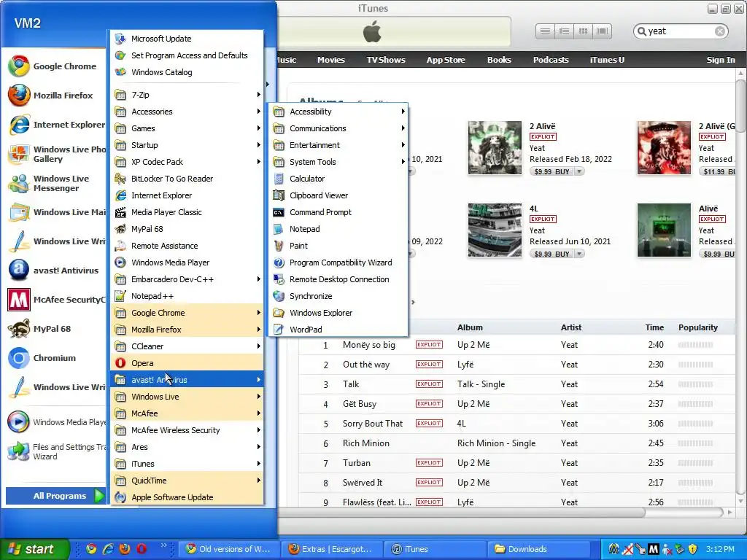Expand Embarcadero Dev-C++ submenu
Viewport: 747px width, 560px height.
(187, 279)
